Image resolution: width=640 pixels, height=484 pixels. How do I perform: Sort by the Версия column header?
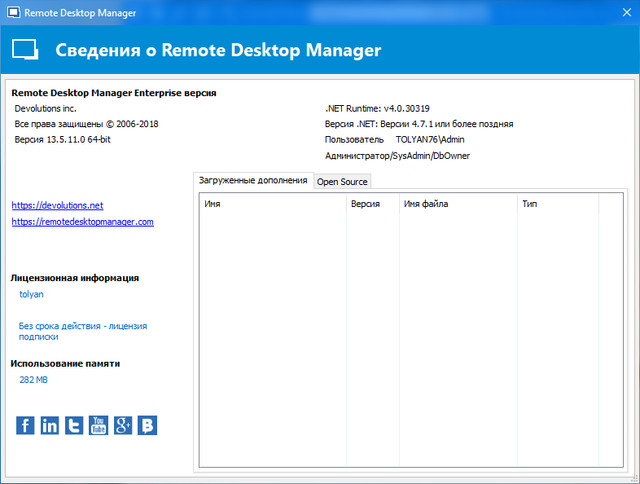[371, 203]
